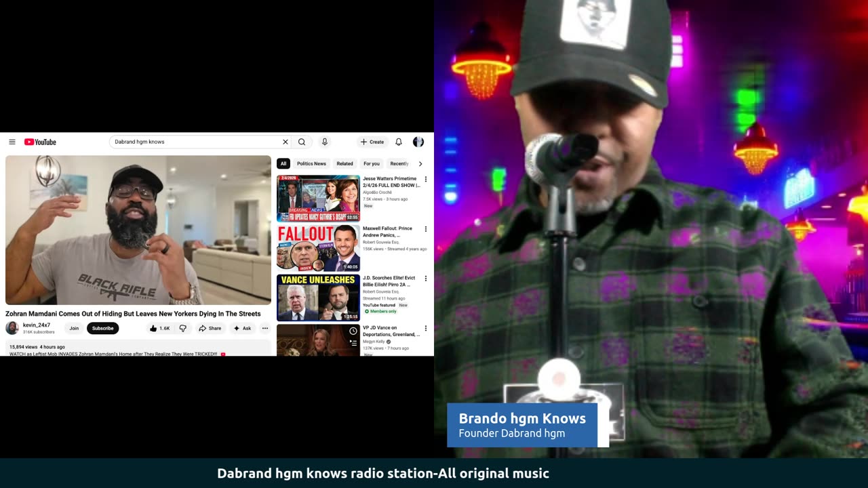Clear the search box with the X
The width and height of the screenshot is (868, 488).
pos(285,142)
